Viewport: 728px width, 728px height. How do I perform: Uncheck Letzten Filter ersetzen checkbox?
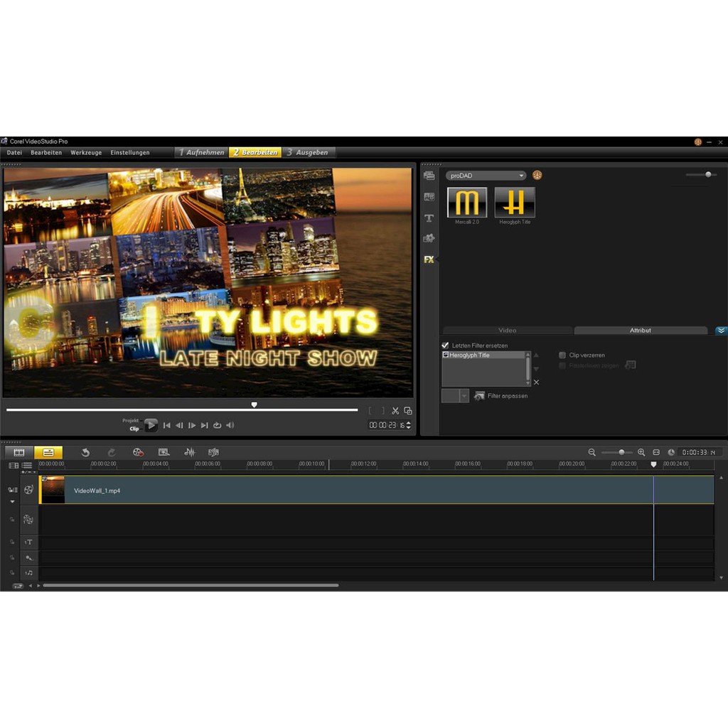[x=445, y=346]
